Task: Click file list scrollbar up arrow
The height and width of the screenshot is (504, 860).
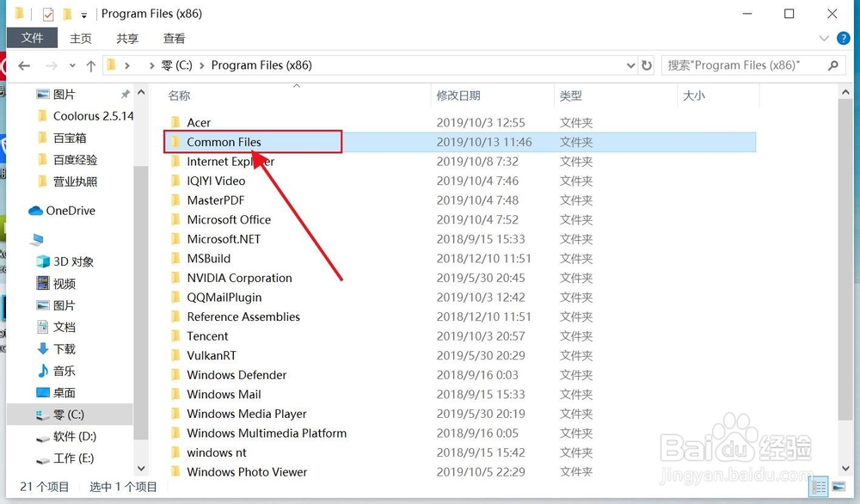Action: click(845, 93)
